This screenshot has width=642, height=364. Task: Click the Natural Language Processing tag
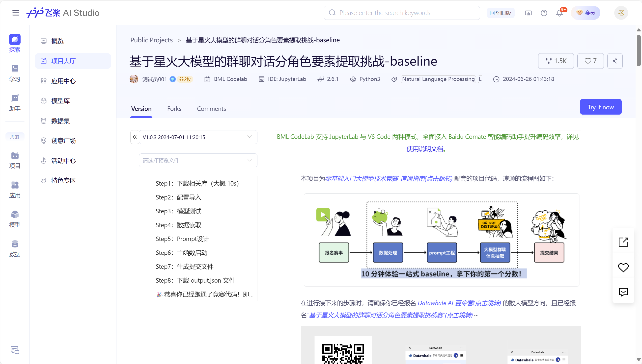(438, 79)
